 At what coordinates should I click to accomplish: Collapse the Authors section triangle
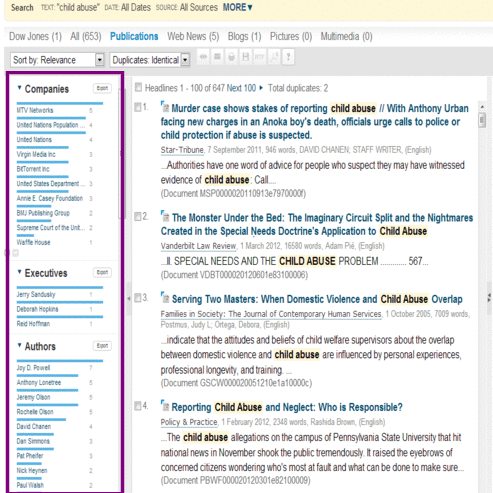click(x=19, y=345)
